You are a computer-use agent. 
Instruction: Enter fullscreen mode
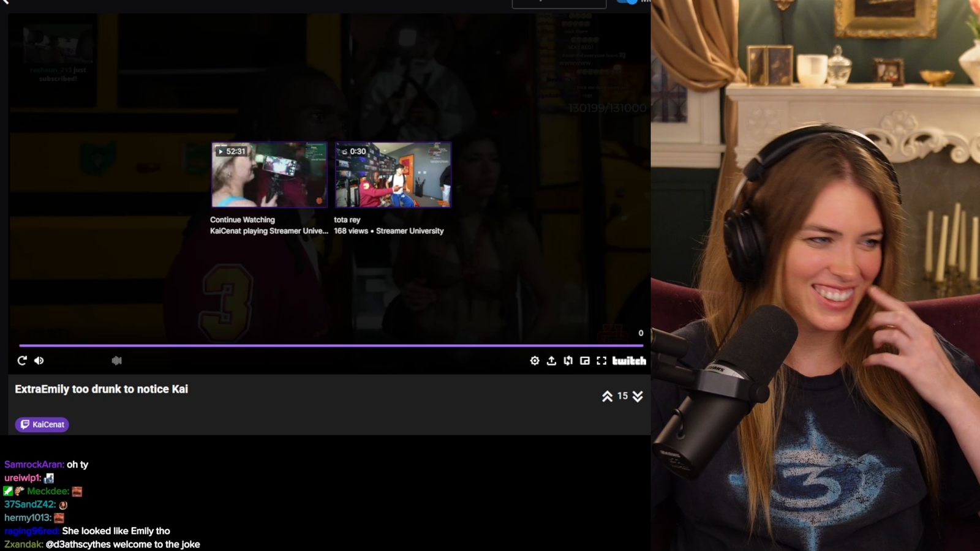click(x=601, y=361)
